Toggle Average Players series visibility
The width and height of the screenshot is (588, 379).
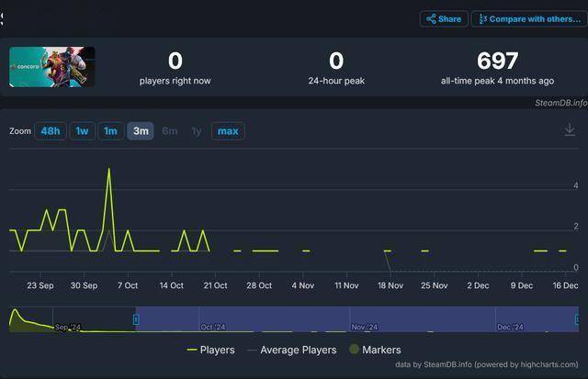tap(292, 350)
